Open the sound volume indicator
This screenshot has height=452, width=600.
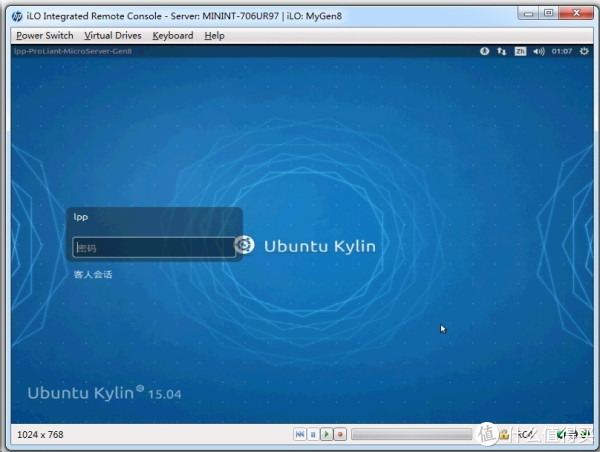tap(539, 51)
